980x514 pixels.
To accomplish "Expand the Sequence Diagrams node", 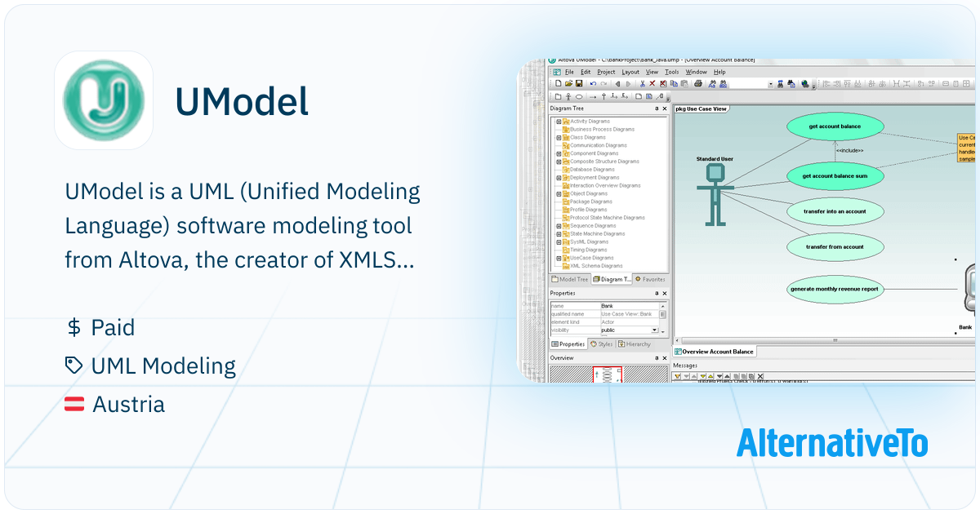I will click(559, 226).
